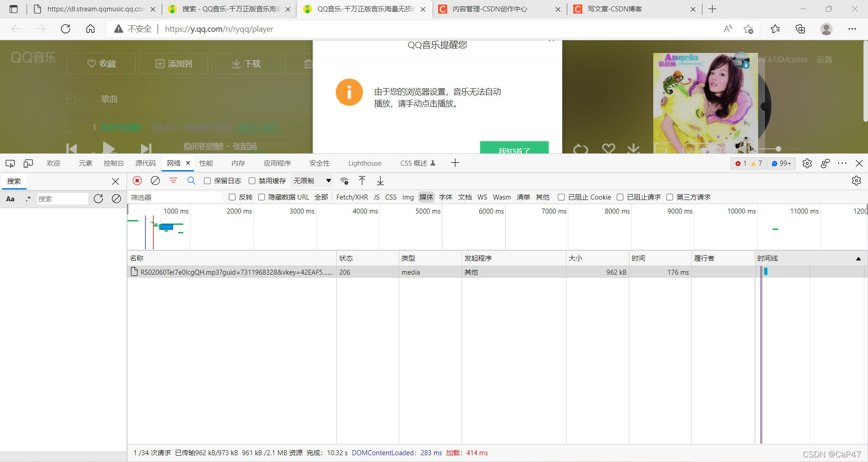
Task: Import HAR file upload arrow
Action: pos(362,181)
